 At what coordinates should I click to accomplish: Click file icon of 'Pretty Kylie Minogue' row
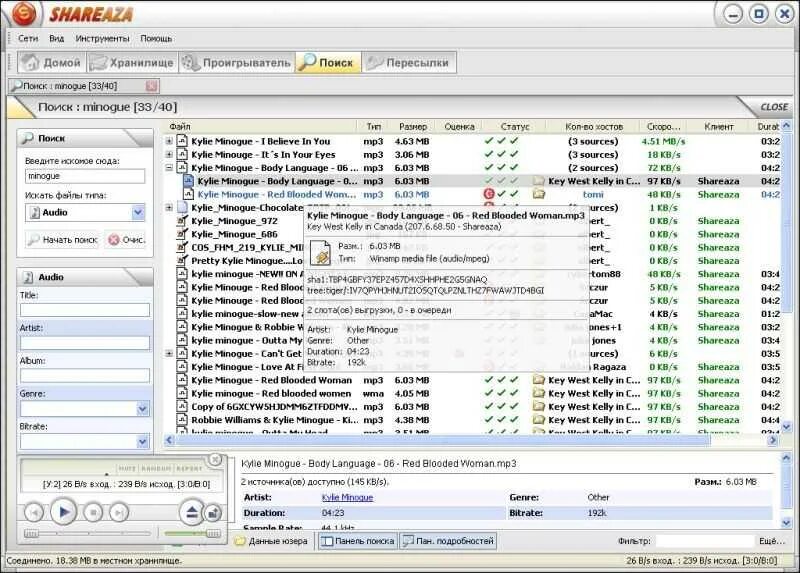click(182, 260)
